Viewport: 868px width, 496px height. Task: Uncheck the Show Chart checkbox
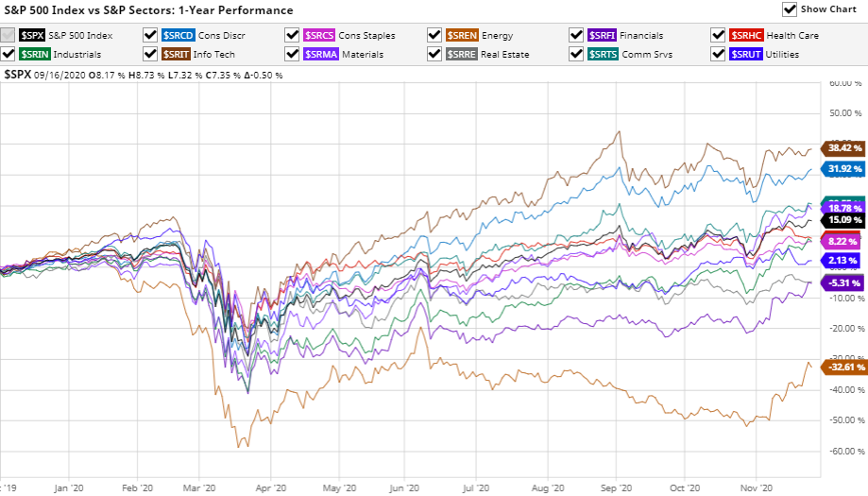(790, 9)
